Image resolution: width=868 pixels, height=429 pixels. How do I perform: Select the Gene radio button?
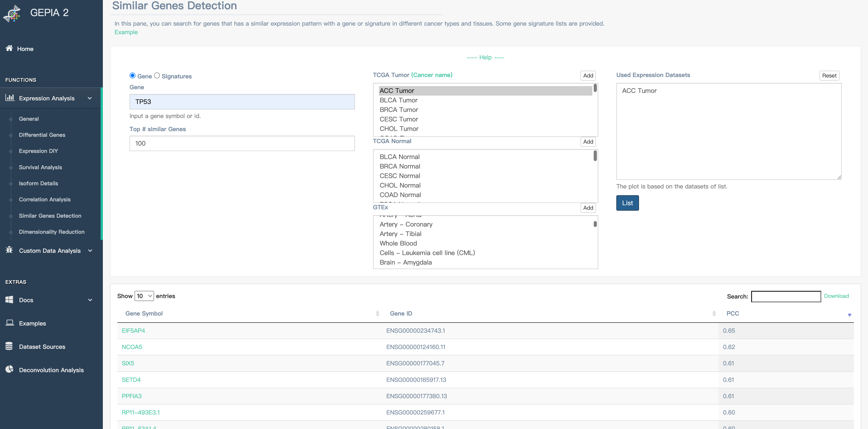point(133,75)
